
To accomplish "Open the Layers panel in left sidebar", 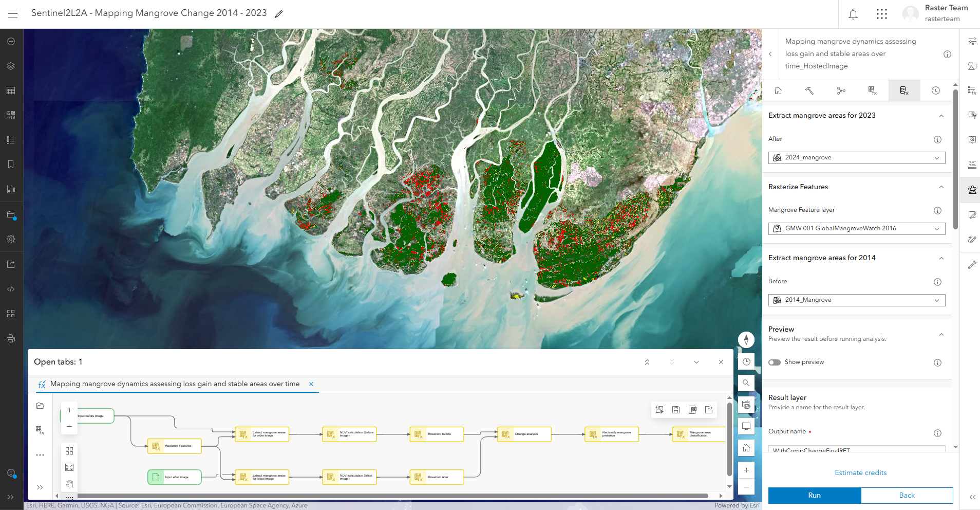I will pos(11,66).
